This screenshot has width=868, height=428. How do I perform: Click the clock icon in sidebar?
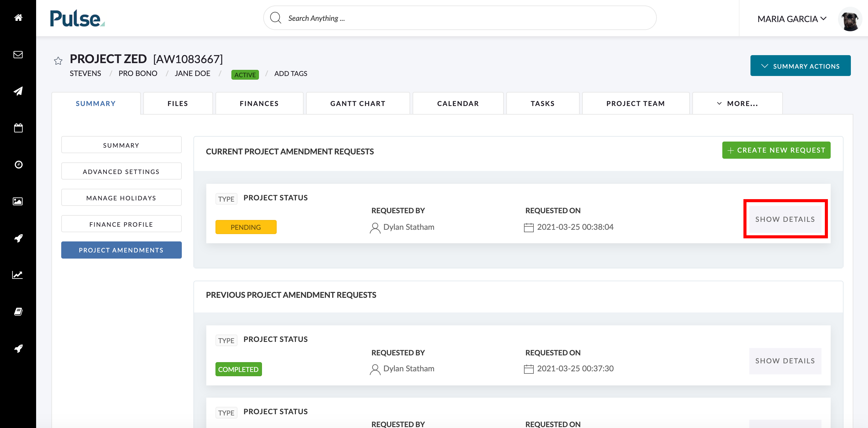point(18,165)
